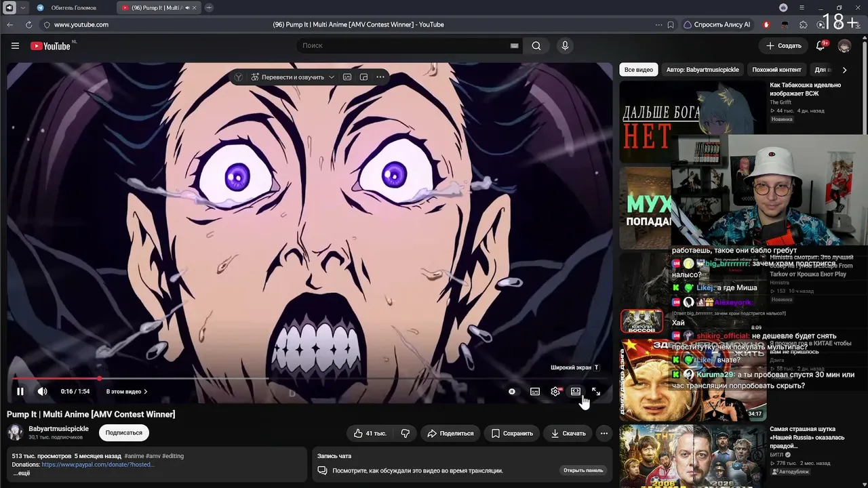868x488 pixels.
Task: Open the YouTube account avatar menu
Action: coord(844,45)
